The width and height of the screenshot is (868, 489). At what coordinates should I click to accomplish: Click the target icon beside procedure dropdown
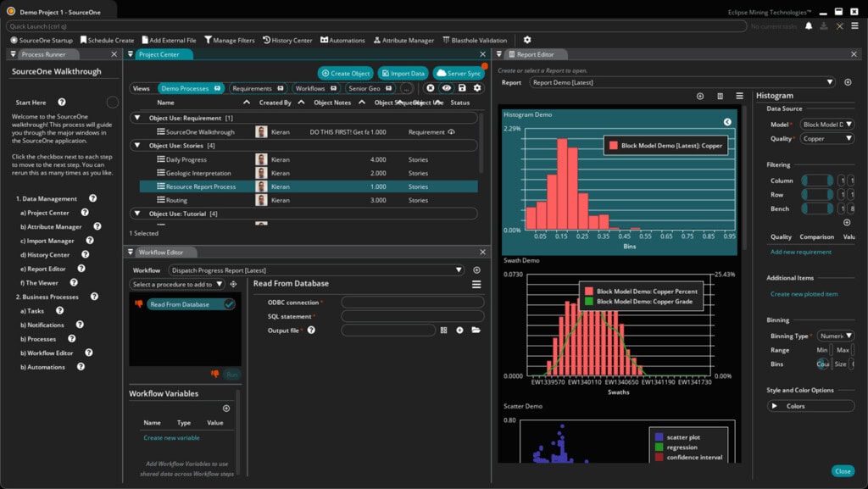pyautogui.click(x=234, y=284)
